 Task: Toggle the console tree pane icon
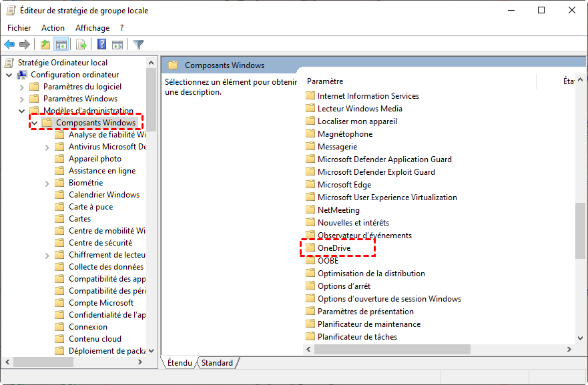click(61, 45)
